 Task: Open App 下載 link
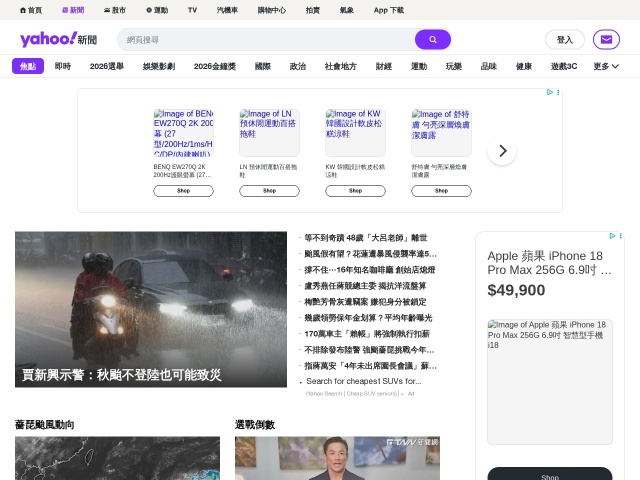(389, 10)
